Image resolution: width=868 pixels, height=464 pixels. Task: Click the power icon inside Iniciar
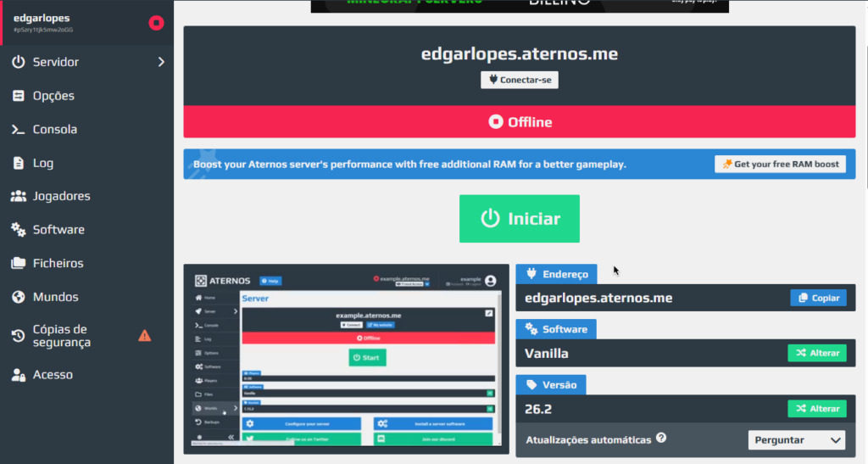click(x=490, y=219)
